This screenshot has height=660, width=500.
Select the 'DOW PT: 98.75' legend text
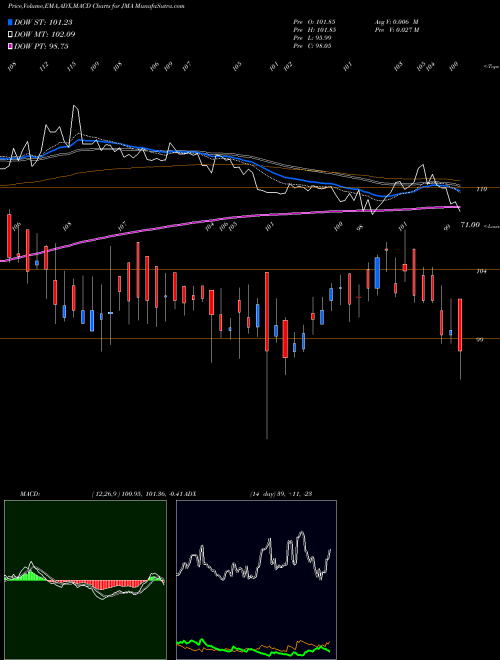click(41, 46)
